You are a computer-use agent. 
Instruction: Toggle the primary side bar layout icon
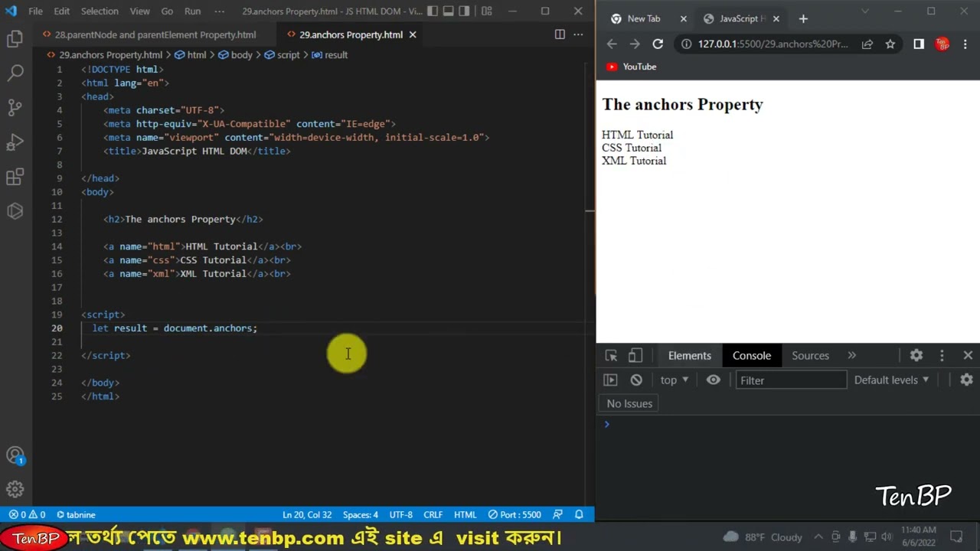[433, 11]
